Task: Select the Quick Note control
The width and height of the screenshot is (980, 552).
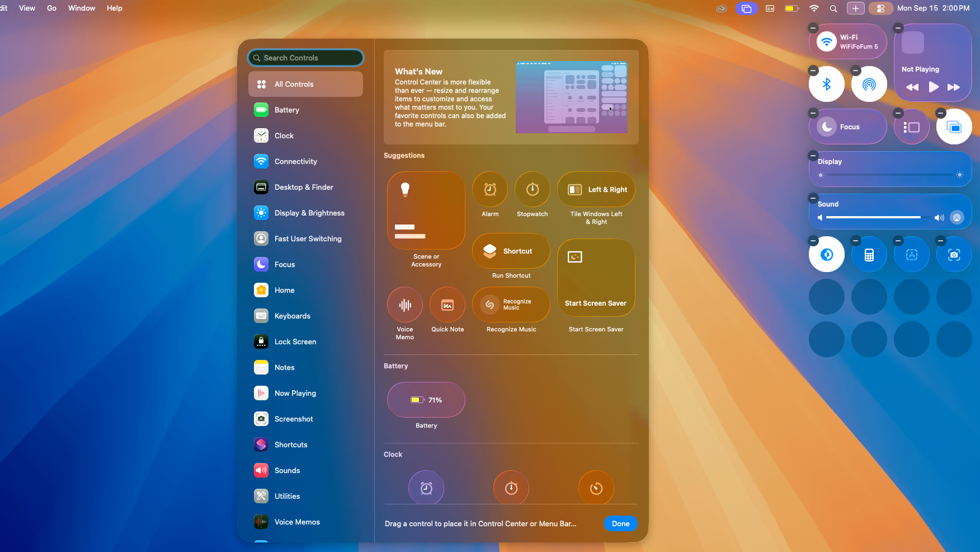Action: tap(447, 306)
